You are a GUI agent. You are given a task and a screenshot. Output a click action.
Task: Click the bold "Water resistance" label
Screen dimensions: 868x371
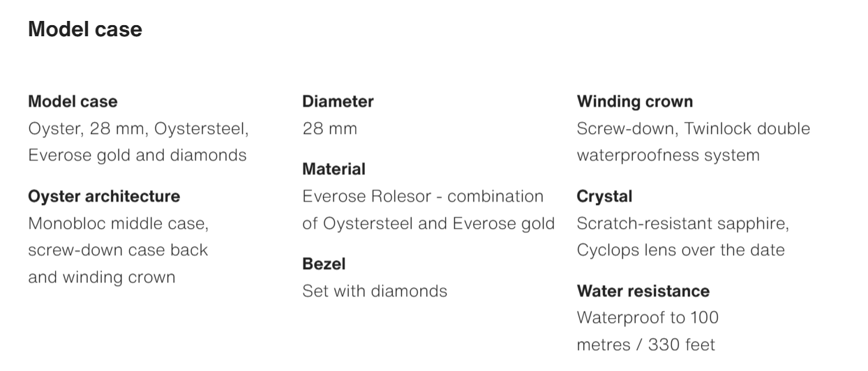tap(643, 291)
